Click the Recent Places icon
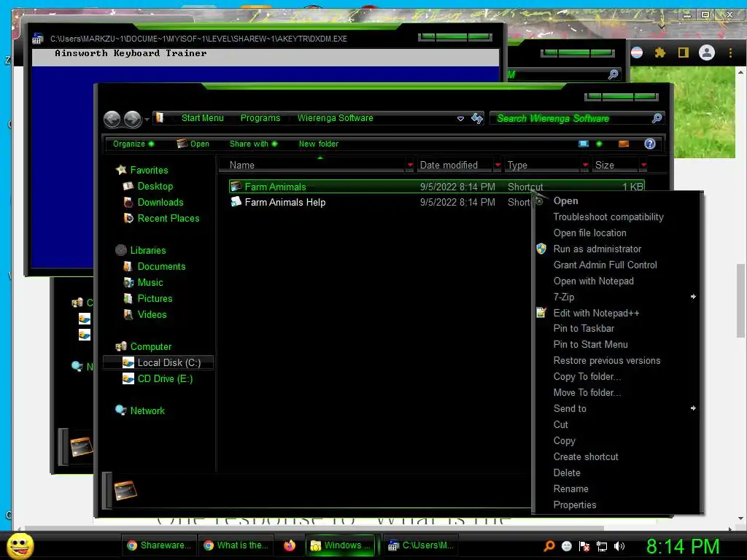The image size is (747, 560). coord(128,218)
